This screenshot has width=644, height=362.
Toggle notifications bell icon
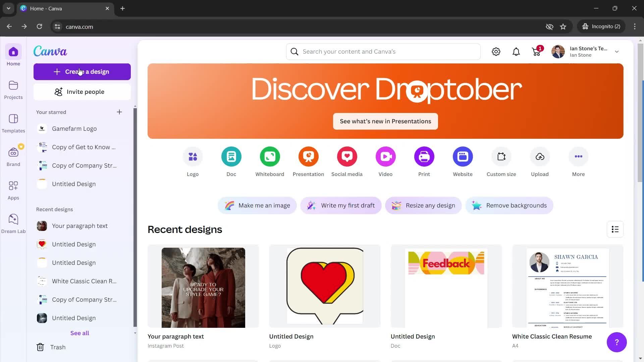pyautogui.click(x=517, y=52)
